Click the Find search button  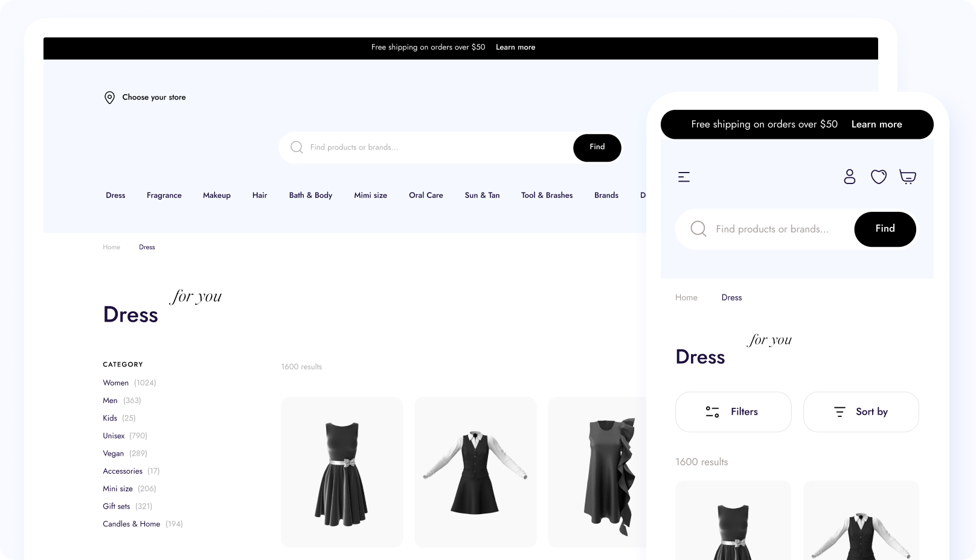pyautogui.click(x=597, y=147)
